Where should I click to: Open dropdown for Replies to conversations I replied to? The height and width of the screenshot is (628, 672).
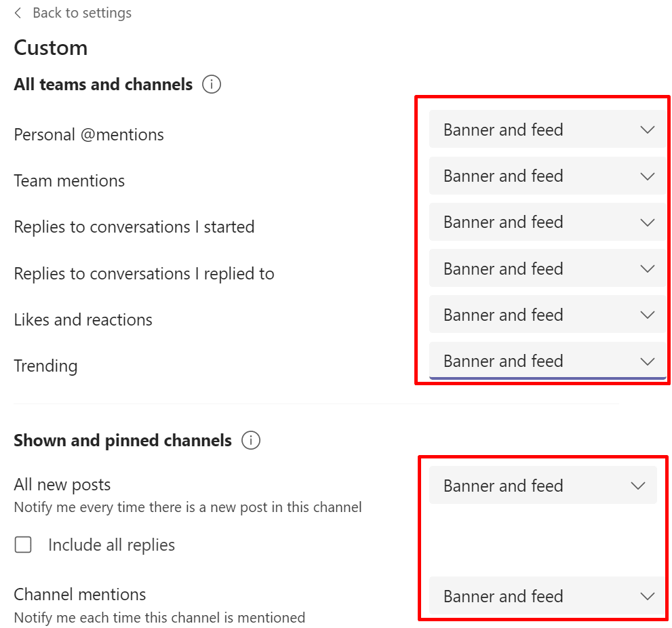[548, 269]
